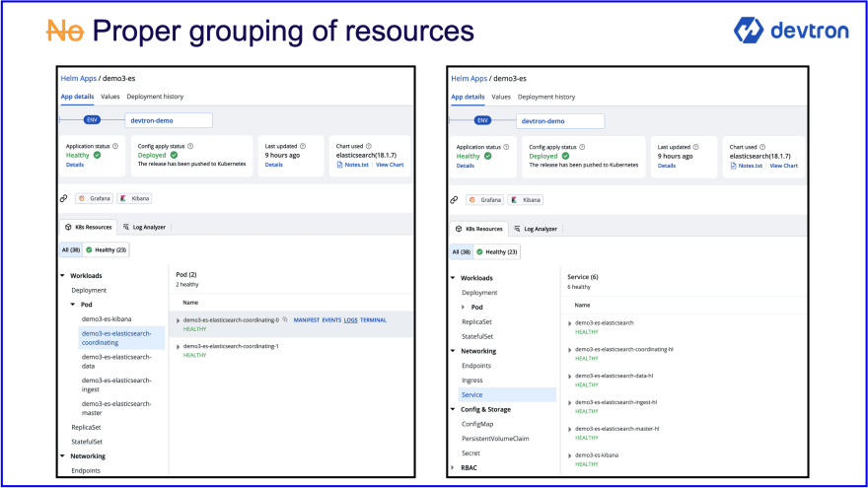Viewport: 868px width, 488px height.
Task: Copy the coordinating-0 pod name via copy icon
Action: point(285,319)
